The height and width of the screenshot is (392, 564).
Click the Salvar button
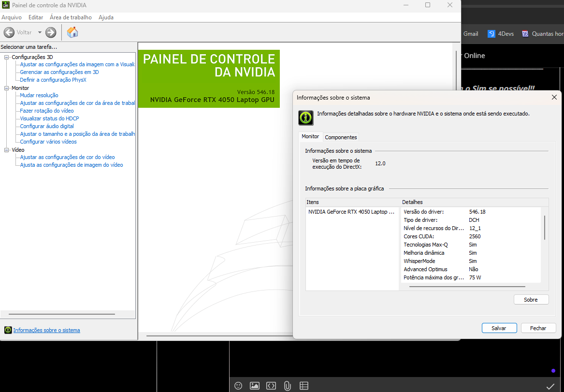(499, 328)
